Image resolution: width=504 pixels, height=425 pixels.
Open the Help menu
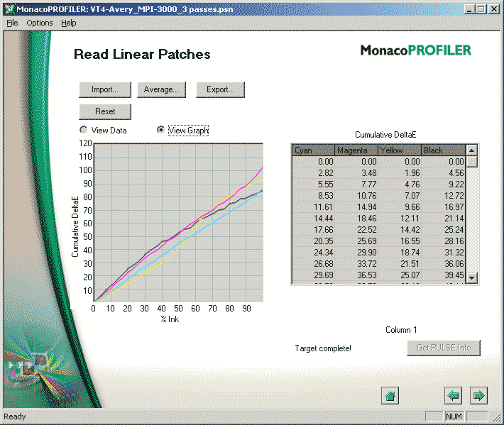(68, 23)
